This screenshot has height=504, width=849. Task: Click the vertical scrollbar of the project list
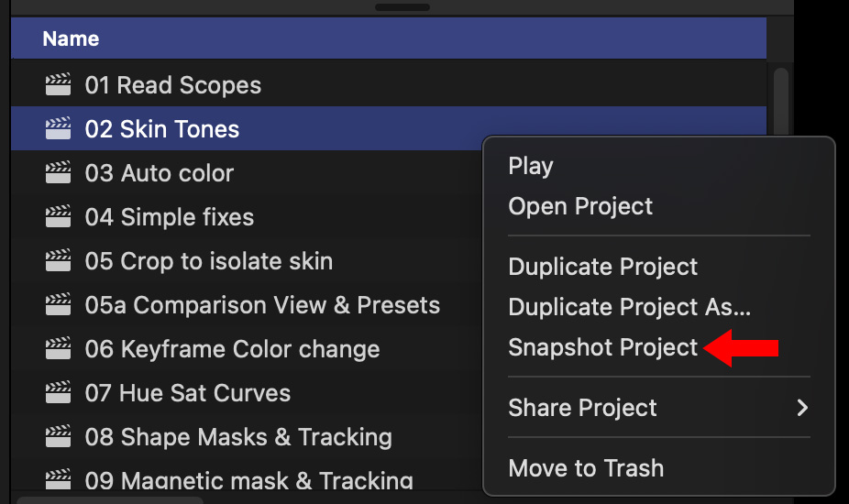[781, 101]
